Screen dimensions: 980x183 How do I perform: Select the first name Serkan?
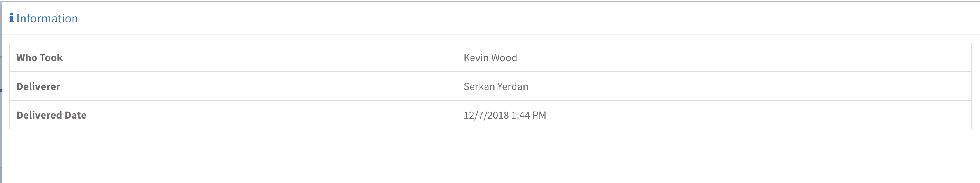click(x=478, y=86)
